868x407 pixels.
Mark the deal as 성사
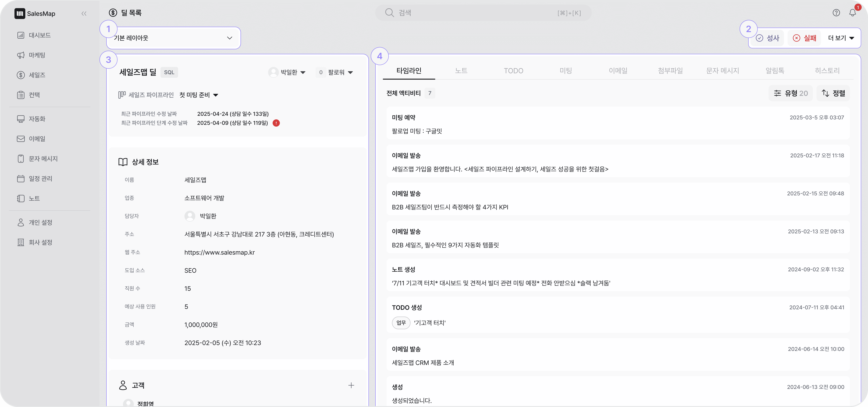tap(768, 38)
